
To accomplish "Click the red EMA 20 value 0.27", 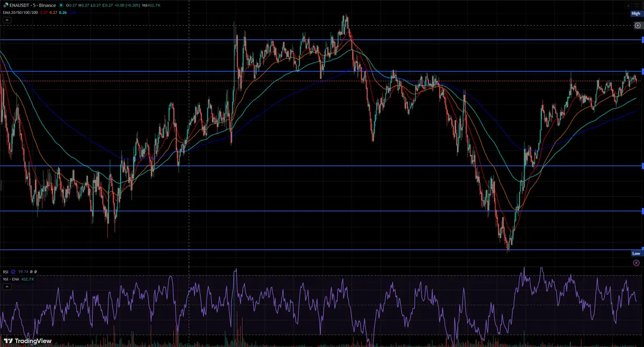I will tap(44, 13).
